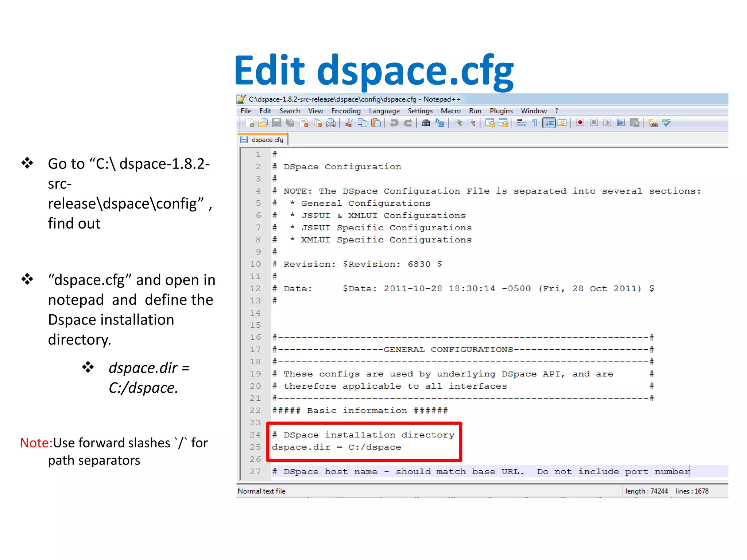Click the Redo arrow icon

[x=408, y=123]
